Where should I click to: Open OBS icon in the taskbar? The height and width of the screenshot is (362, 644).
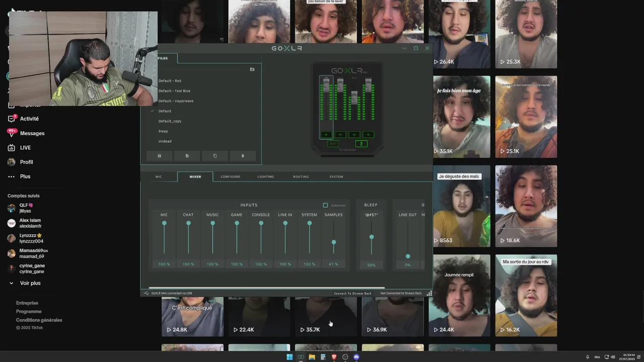345,357
